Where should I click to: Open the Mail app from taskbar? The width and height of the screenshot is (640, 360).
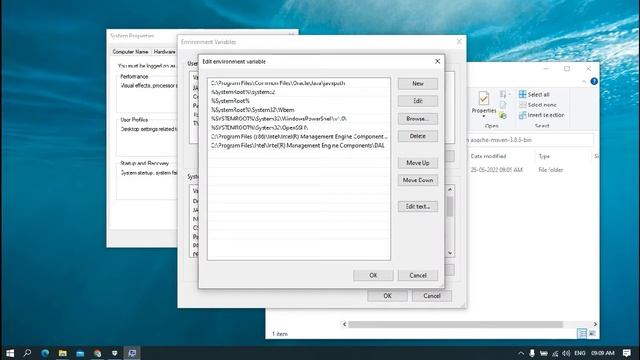coord(80,353)
